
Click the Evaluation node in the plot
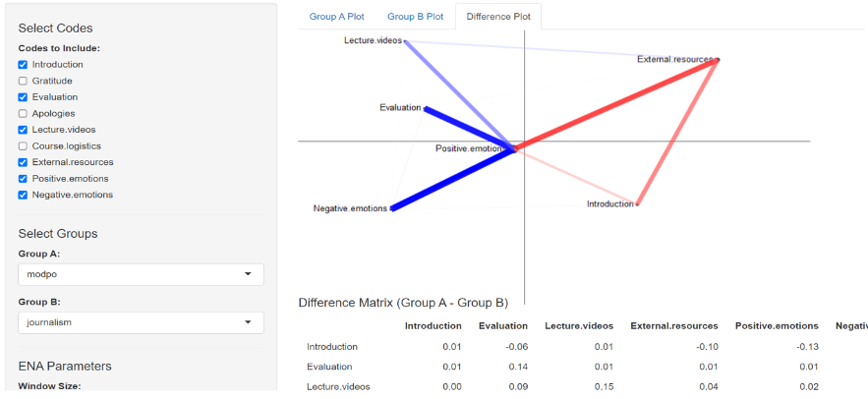coord(425,108)
